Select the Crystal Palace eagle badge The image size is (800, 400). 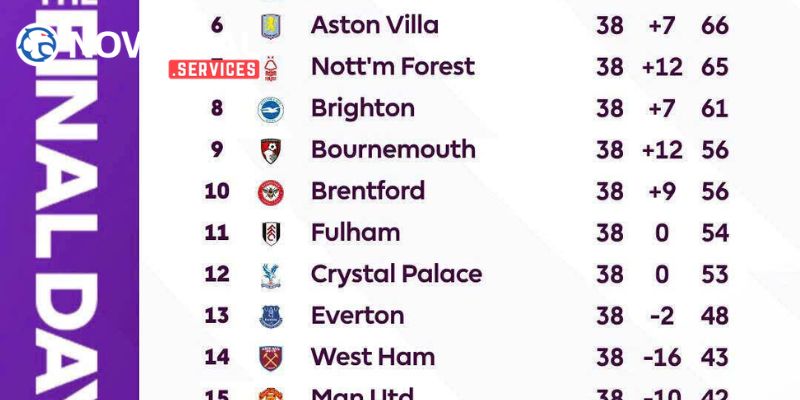coord(270,275)
